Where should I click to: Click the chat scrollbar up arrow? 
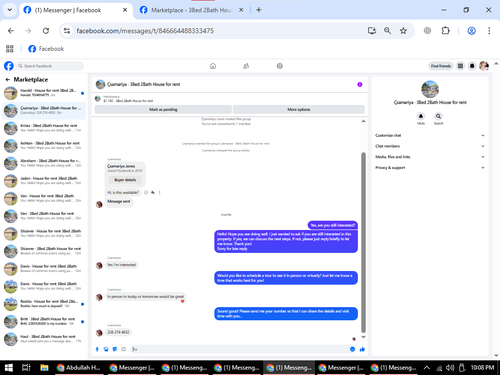363,121
